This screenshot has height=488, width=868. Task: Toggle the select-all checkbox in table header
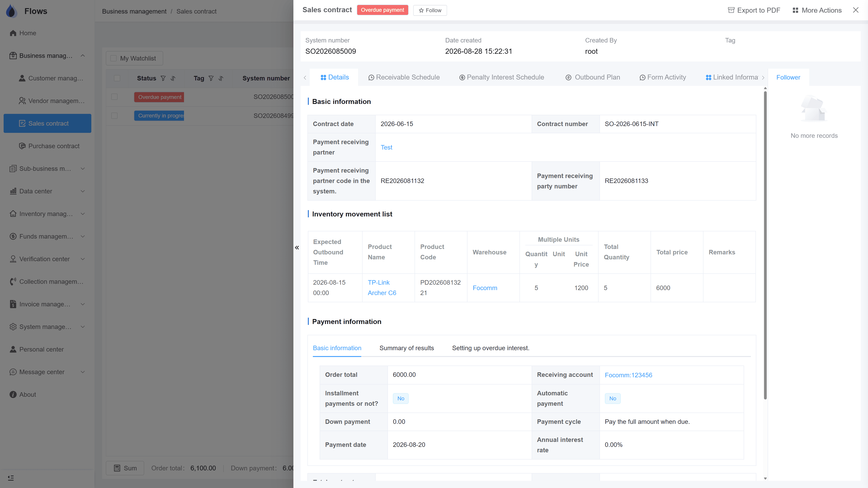(x=117, y=78)
